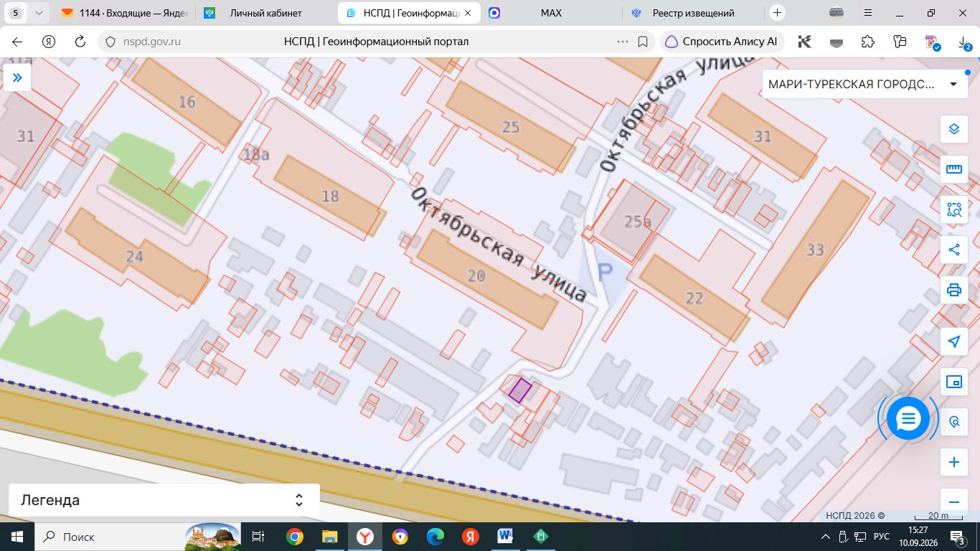Click the geolocation arrow icon
The height and width of the screenshot is (551, 980).
click(x=954, y=342)
